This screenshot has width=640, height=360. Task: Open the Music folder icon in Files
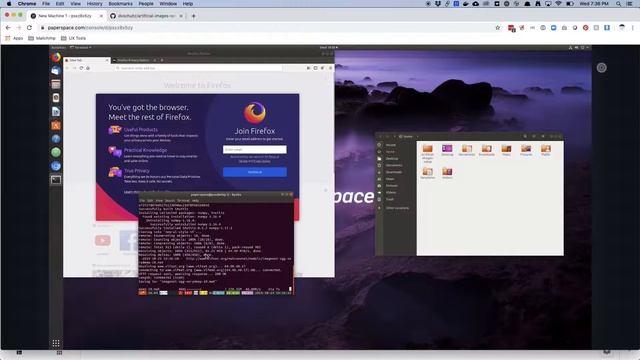click(x=506, y=150)
